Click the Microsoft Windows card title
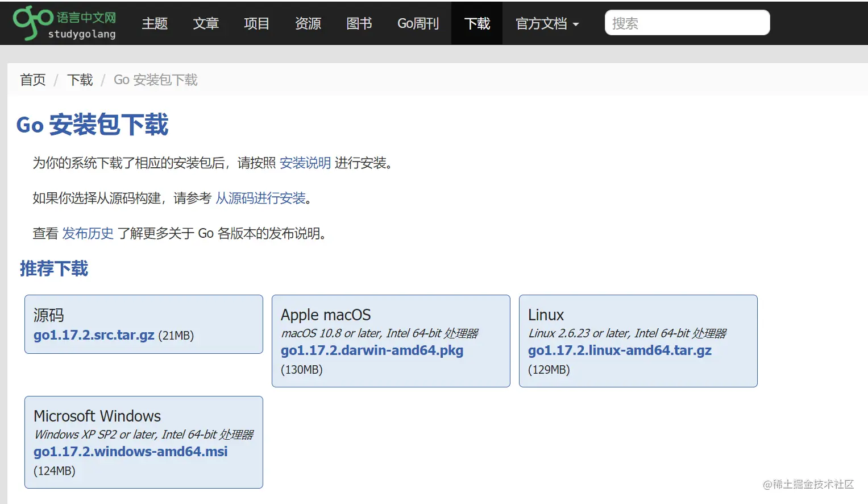The height and width of the screenshot is (504, 868). tap(97, 416)
